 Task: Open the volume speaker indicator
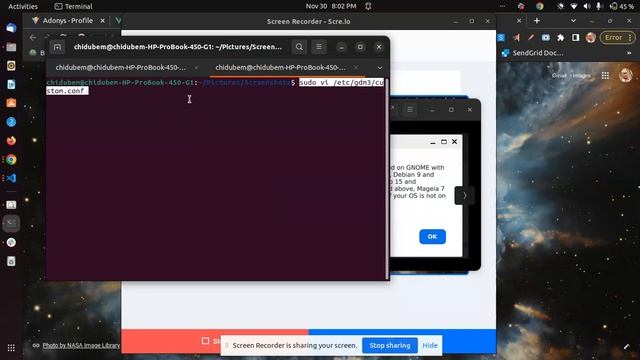(587, 6)
